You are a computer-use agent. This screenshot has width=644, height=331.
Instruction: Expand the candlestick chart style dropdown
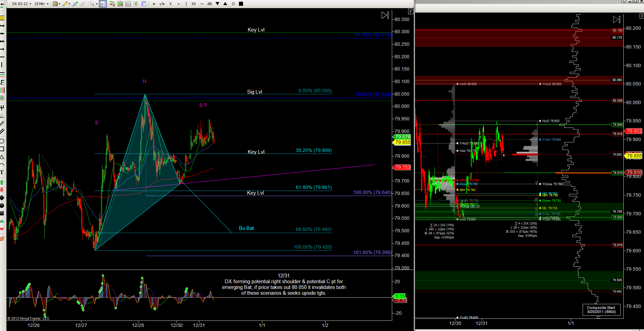(56, 4)
